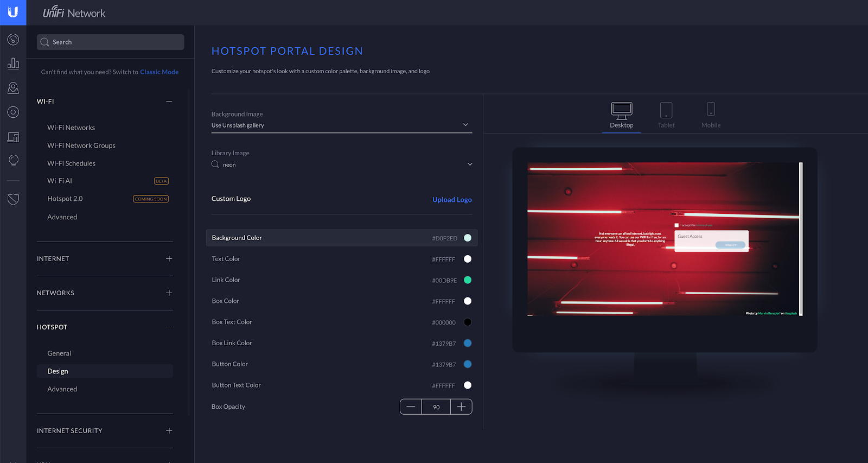Open Wi-Fi AI beta page
Screen dimensions: 868x463
[x=60, y=181]
